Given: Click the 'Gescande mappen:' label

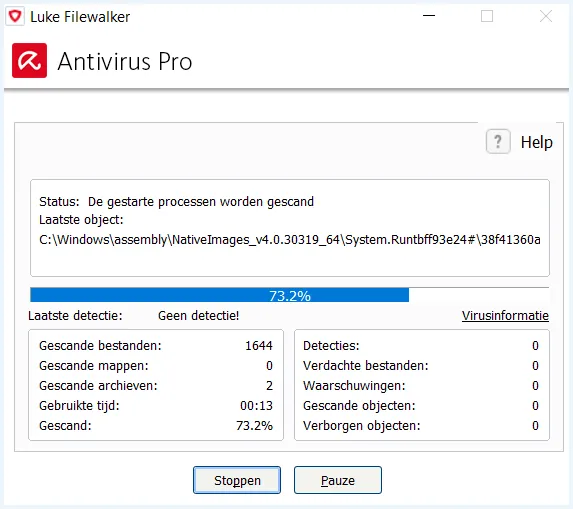Looking at the screenshot, I should (x=94, y=366).
